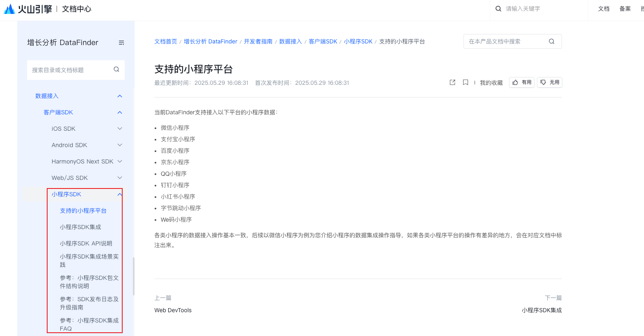Click the list item QQ小程序
This screenshot has height=336, width=644.
(174, 174)
